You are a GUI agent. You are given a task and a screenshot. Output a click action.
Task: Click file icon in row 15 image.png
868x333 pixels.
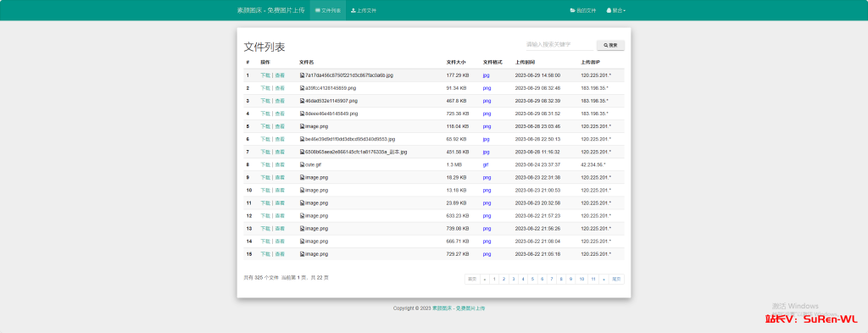(x=303, y=254)
